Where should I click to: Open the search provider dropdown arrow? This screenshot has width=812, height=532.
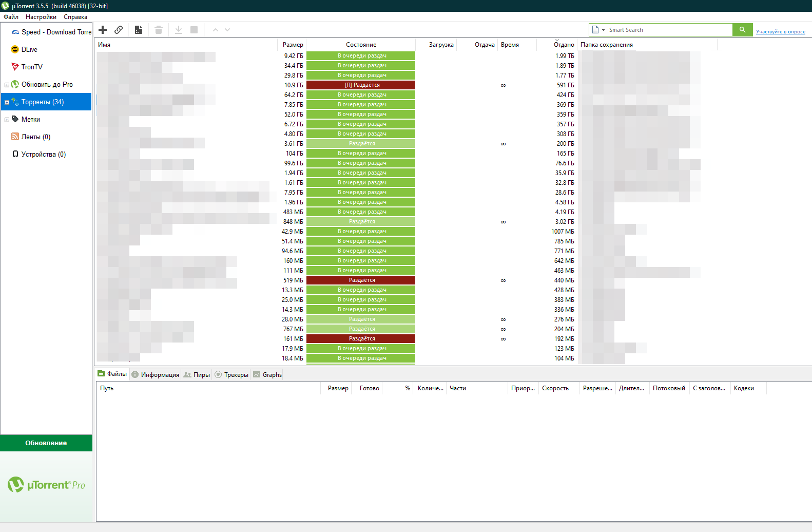pos(604,30)
